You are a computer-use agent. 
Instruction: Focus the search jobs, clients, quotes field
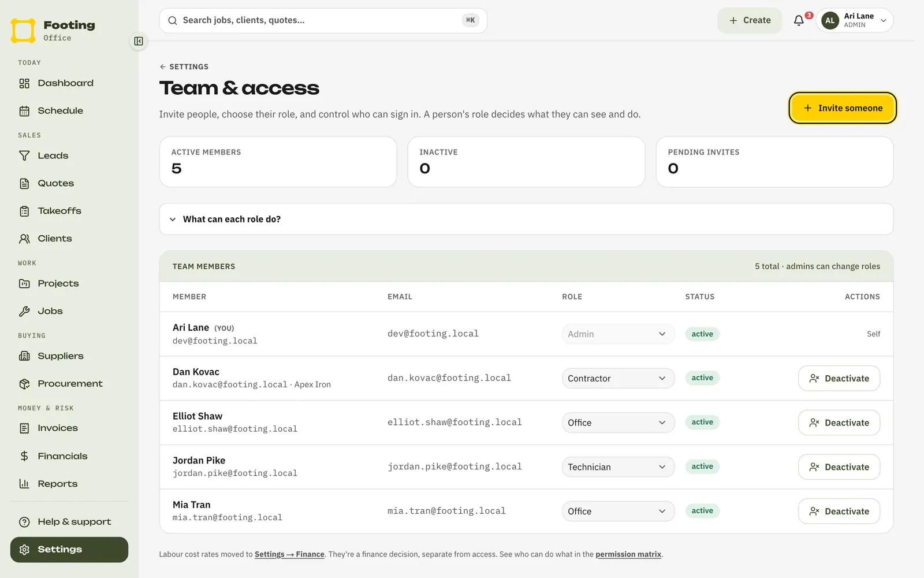coord(323,20)
